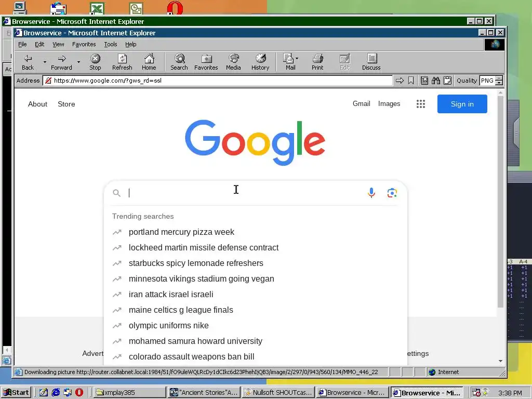
Task: Search by image with Google Lens icon
Action: (392, 193)
